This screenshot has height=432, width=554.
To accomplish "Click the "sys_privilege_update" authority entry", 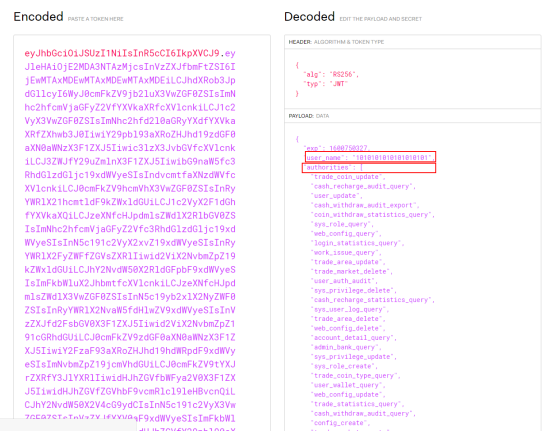I will coord(354,357).
